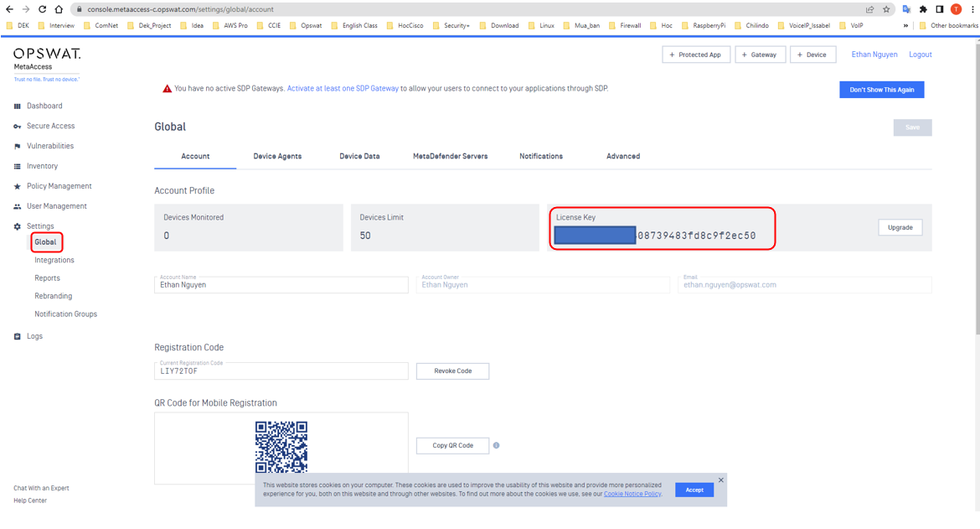Click the info icon beside Copy QR Code

[x=496, y=445]
